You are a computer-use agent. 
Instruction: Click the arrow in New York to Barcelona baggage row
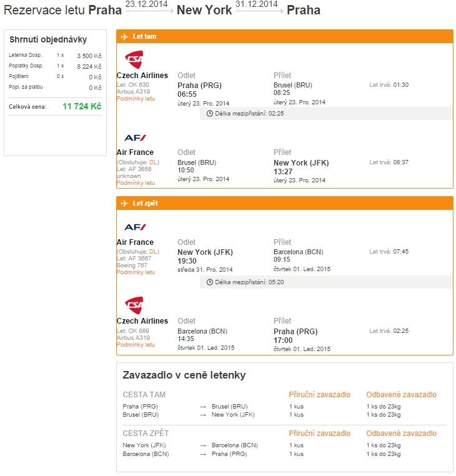203,445
